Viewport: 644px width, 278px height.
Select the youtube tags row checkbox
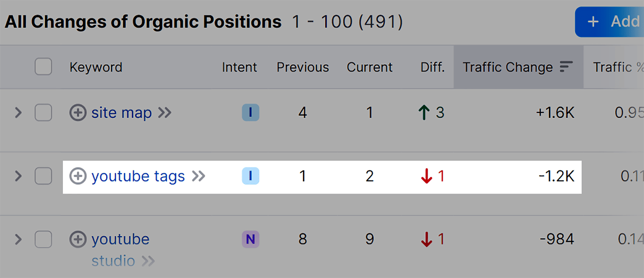tap(43, 176)
